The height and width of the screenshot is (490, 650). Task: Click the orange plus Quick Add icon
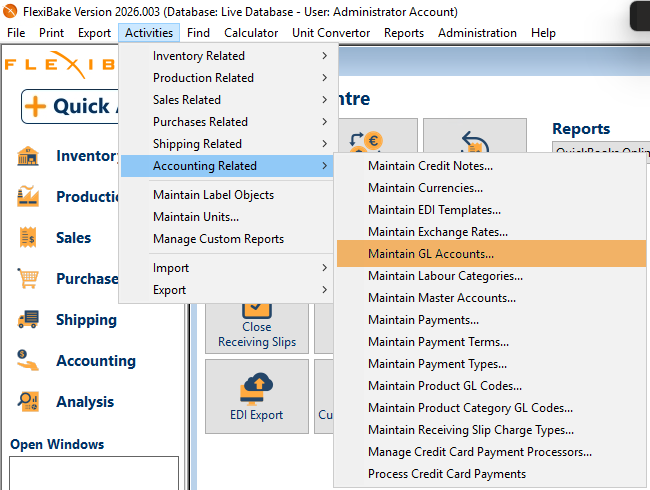35,106
